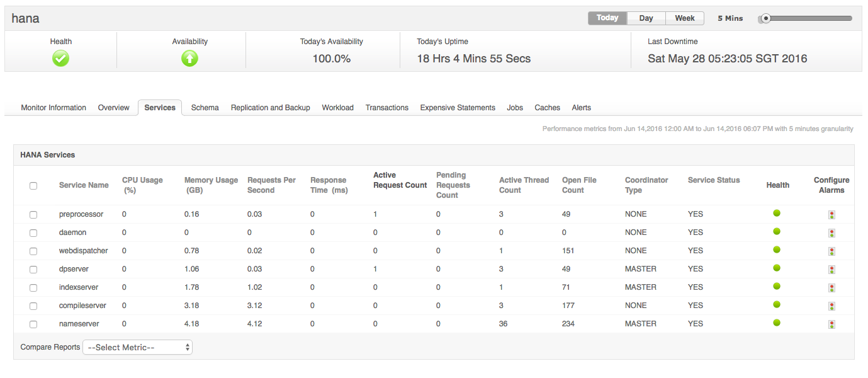Open alarm configuration for nameserver row
This screenshot has height=378, width=868.
[831, 324]
